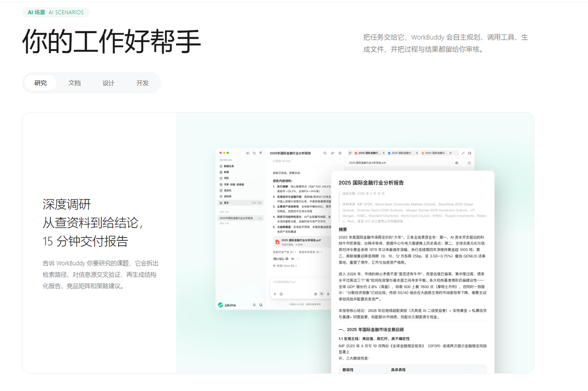Click the 报告内容结构 heading in chat
The height and width of the screenshot is (391, 588).
coord(283,181)
